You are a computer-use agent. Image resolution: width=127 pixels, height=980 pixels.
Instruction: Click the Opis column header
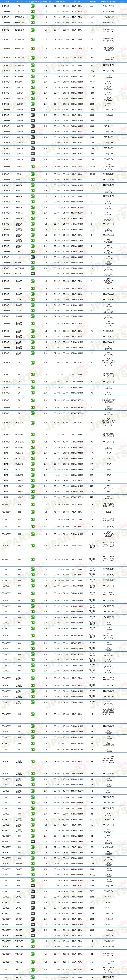(x=122, y=2)
